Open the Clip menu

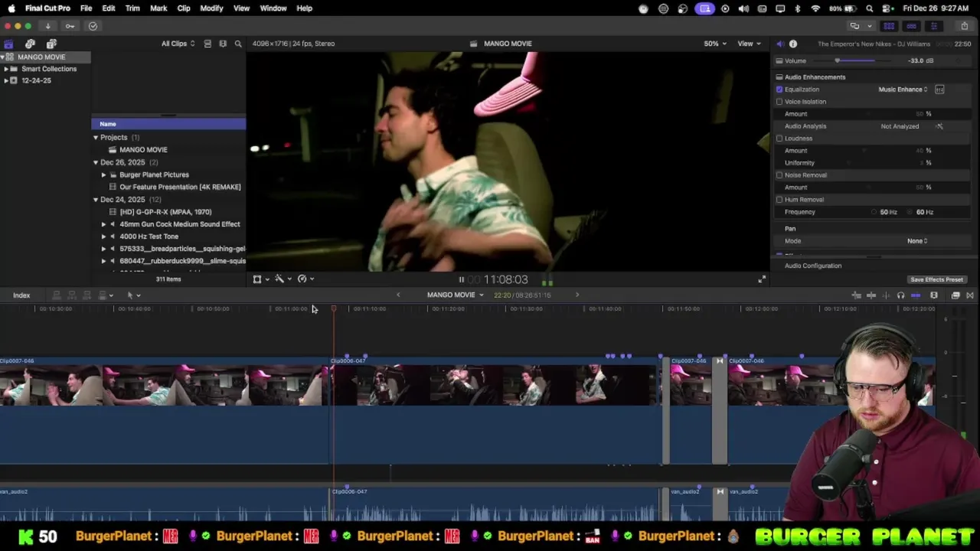pyautogui.click(x=184, y=8)
